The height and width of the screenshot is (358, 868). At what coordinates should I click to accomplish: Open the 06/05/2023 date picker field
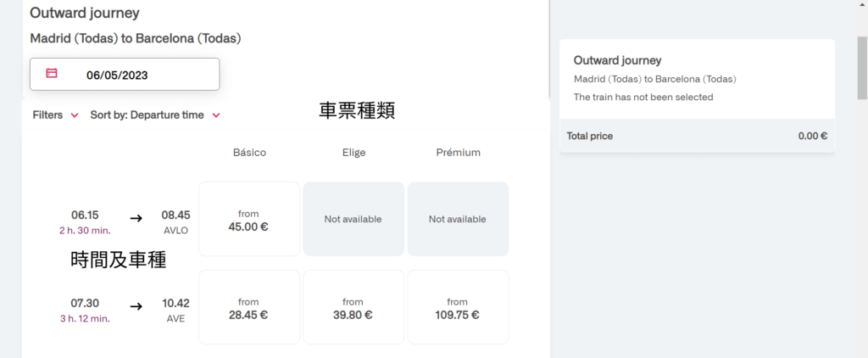pyautogui.click(x=125, y=75)
